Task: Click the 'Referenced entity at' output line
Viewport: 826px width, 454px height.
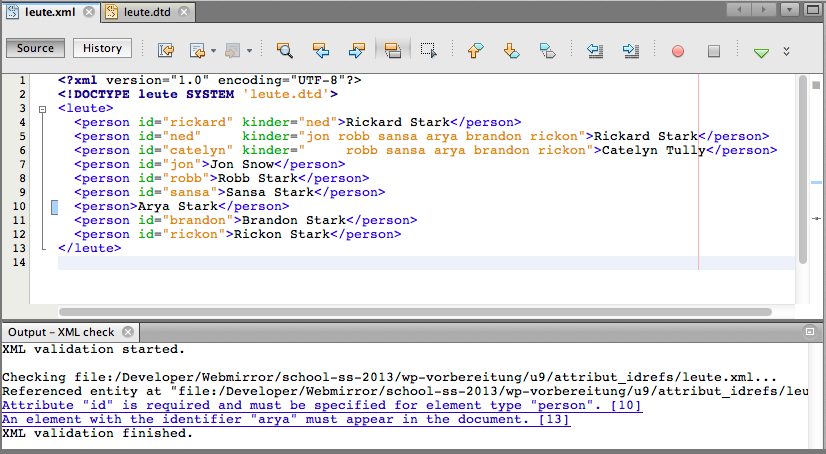Action: point(405,391)
